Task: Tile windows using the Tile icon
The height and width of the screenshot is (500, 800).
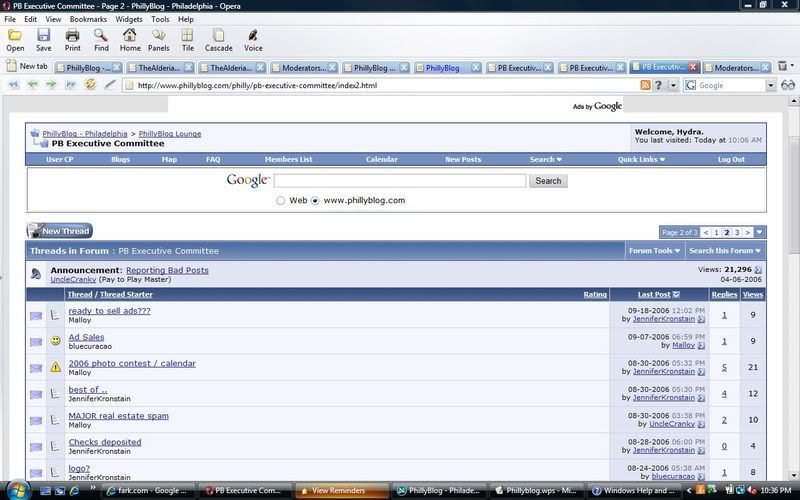Action: click(x=188, y=35)
